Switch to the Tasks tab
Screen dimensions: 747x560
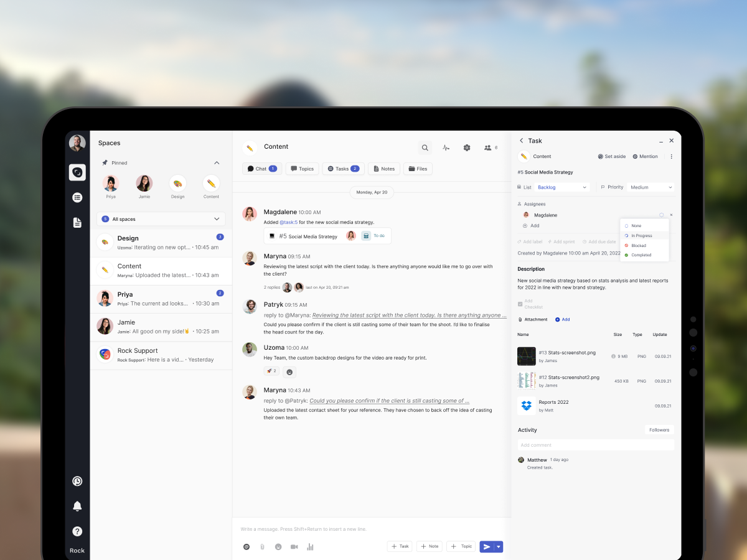[x=344, y=168]
